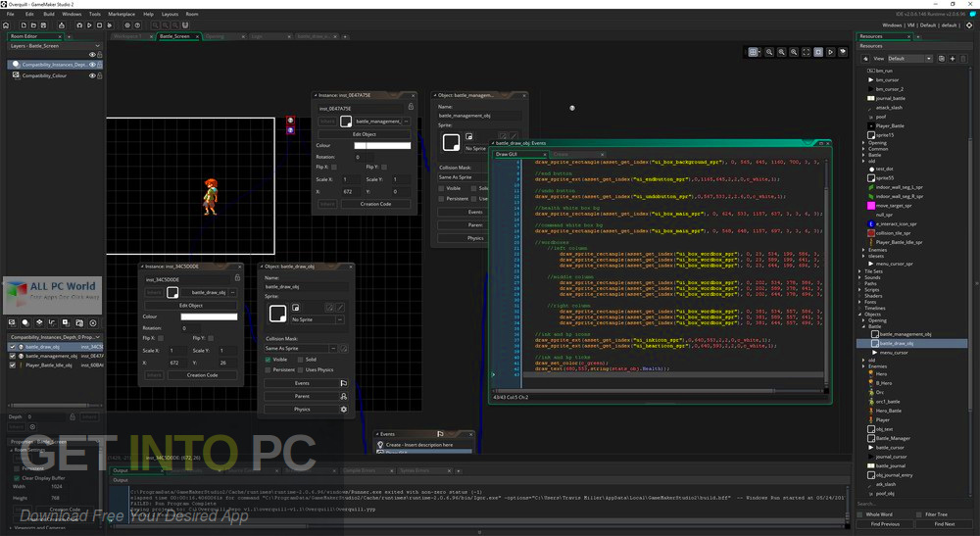The image size is (980, 536).
Task: Open the Build menu
Action: (49, 14)
